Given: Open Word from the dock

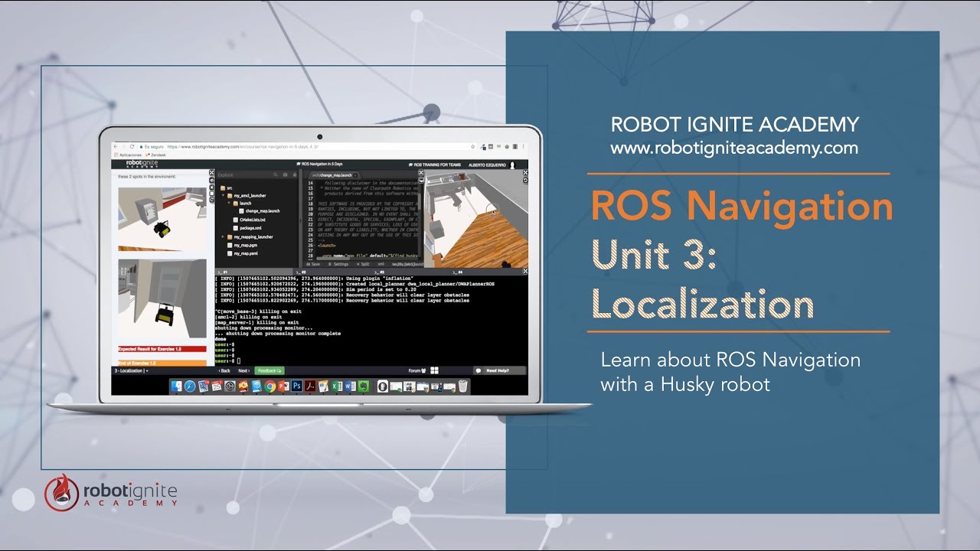Looking at the screenshot, I should [350, 386].
